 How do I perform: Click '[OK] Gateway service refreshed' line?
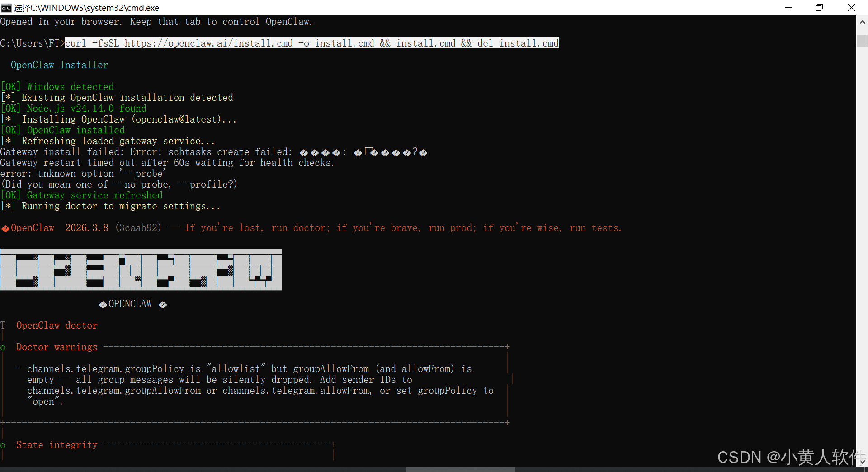[81, 195]
